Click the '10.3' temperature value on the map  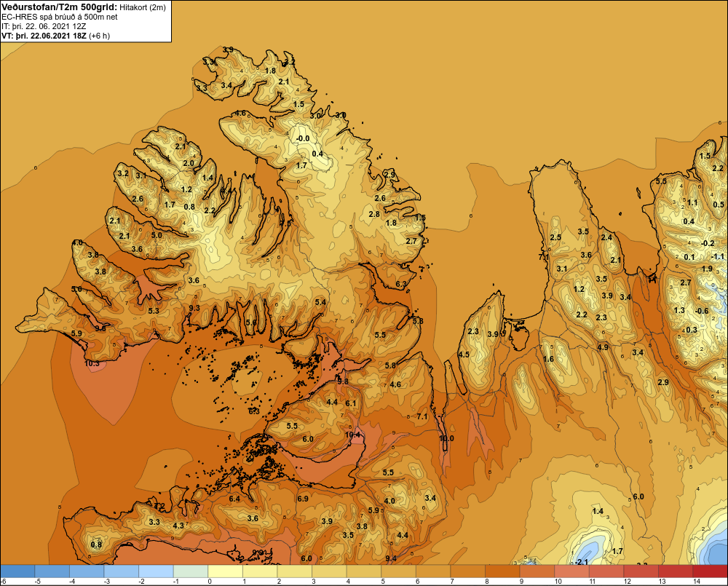pos(92,363)
